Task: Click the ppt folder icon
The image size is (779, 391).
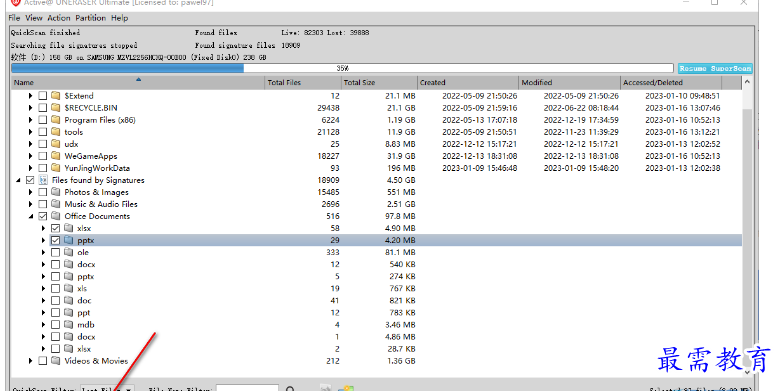Action: (x=69, y=313)
